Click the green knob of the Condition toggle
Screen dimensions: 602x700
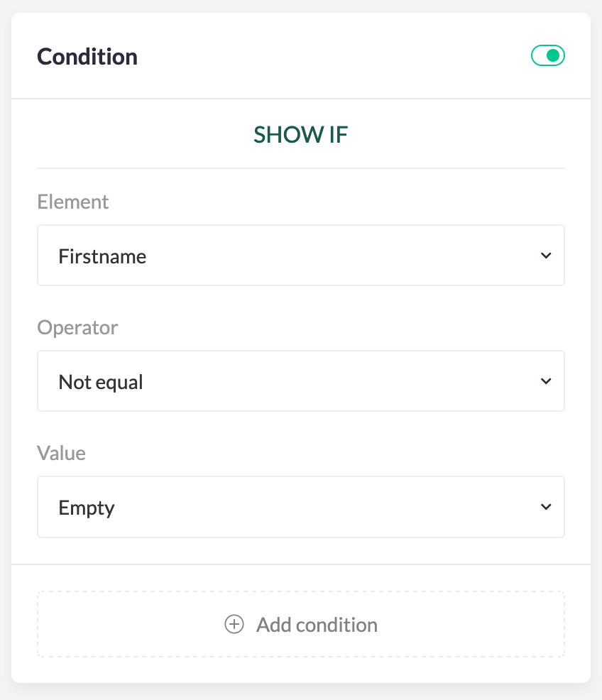click(554, 55)
